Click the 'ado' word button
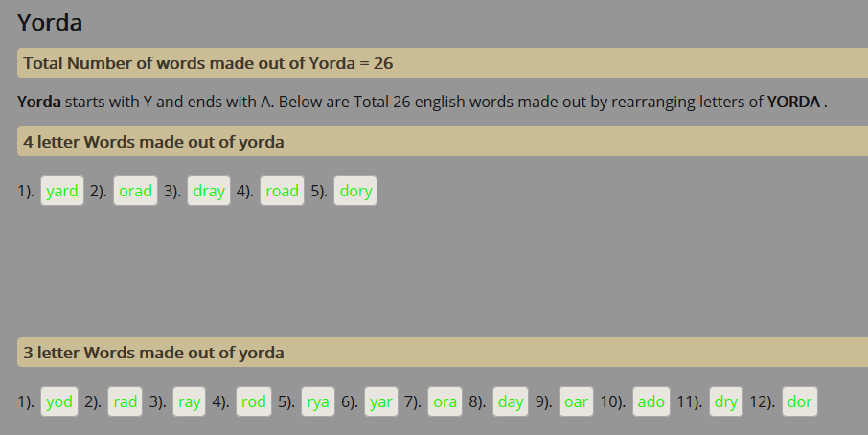The width and height of the screenshot is (868, 435). pos(651,401)
